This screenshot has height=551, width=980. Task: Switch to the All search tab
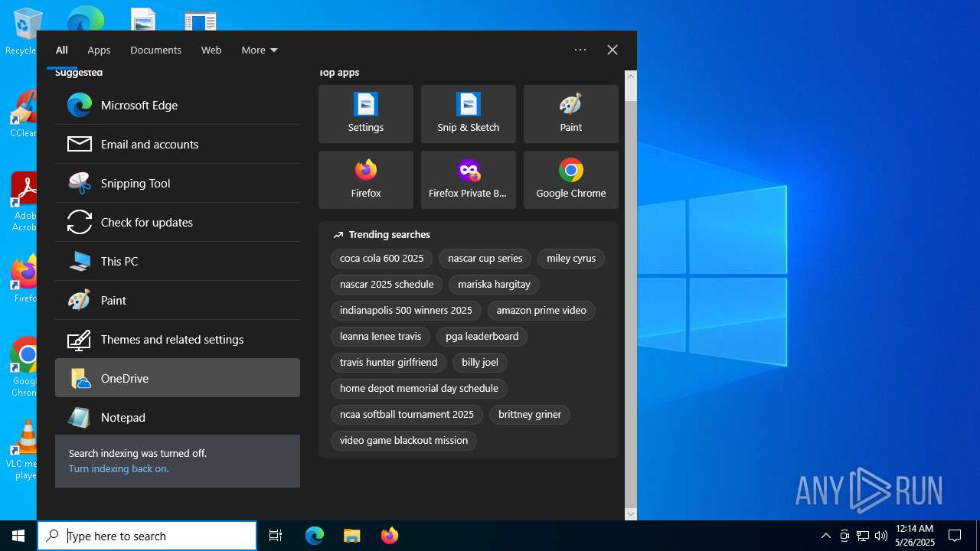pyautogui.click(x=62, y=50)
